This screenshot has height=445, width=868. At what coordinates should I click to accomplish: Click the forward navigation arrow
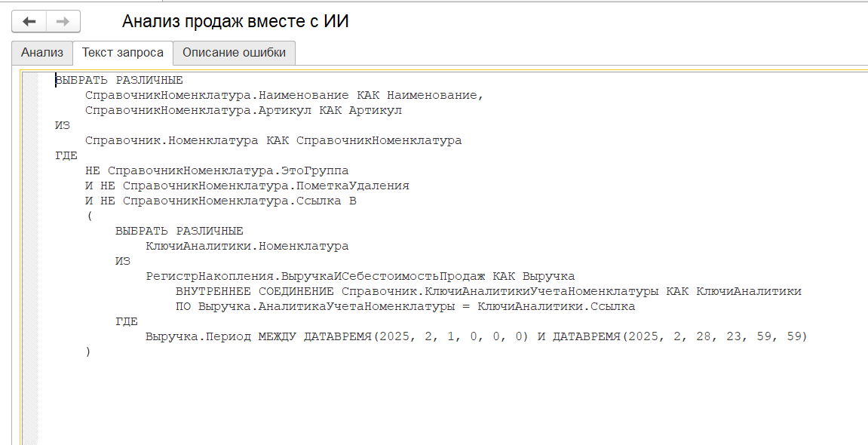coord(62,21)
